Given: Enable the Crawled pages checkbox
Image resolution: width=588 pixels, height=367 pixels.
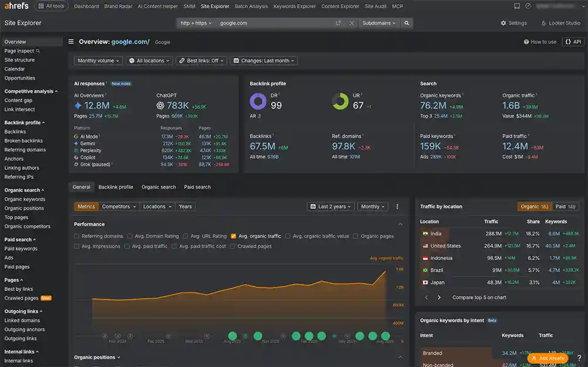Looking at the screenshot, I should tap(232, 246).
